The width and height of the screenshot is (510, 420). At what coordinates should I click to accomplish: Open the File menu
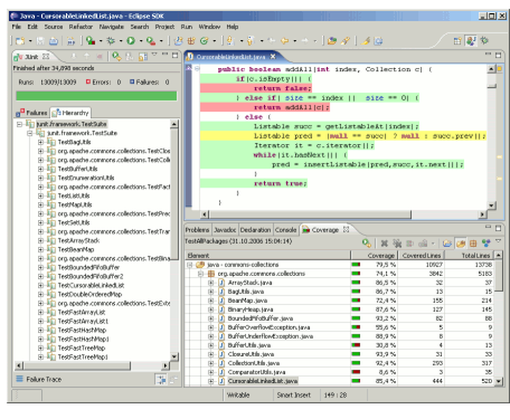point(16,27)
